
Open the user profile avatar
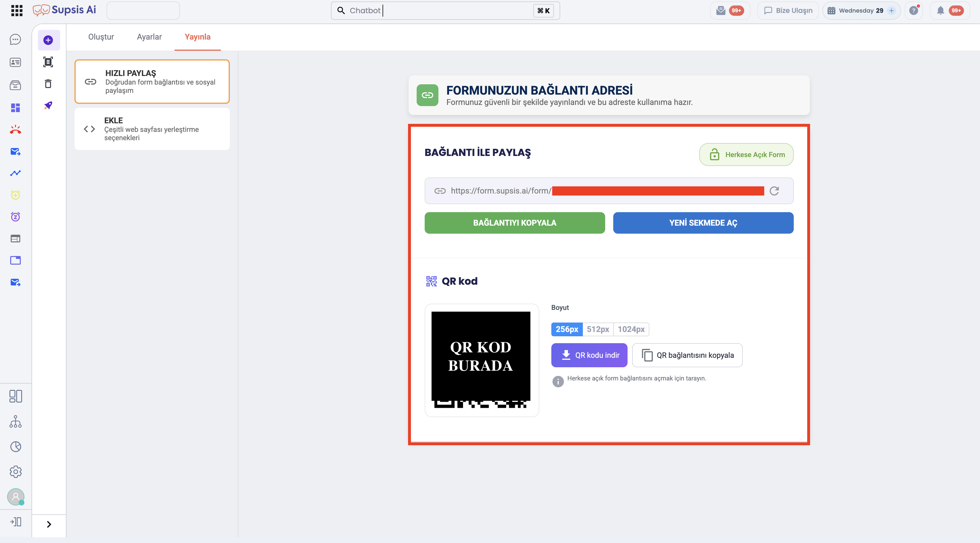15,497
